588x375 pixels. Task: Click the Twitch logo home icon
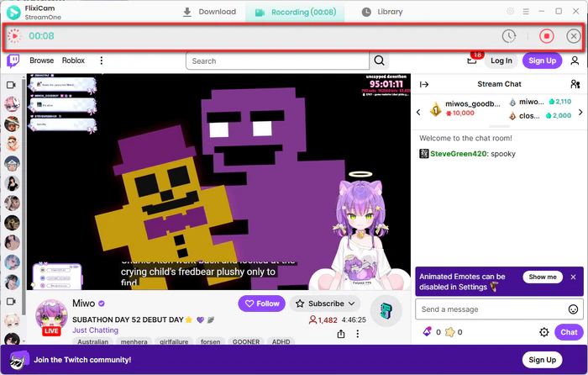click(x=13, y=61)
